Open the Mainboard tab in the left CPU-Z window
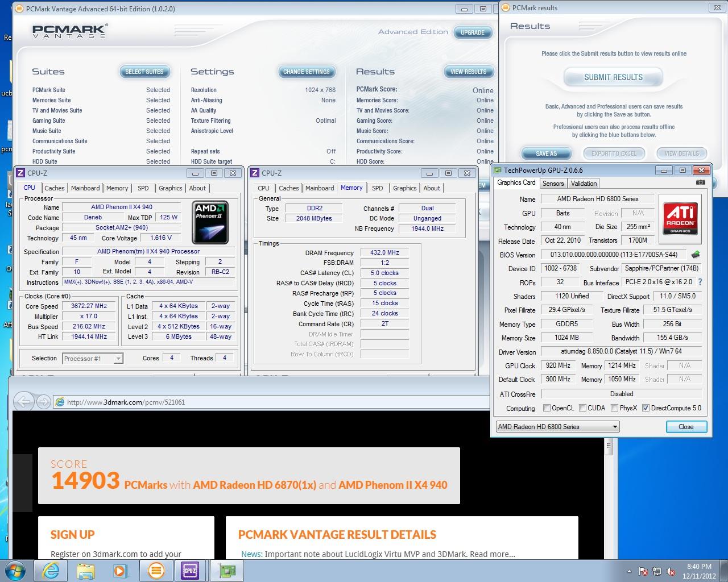This screenshot has width=728, height=582. click(85, 188)
